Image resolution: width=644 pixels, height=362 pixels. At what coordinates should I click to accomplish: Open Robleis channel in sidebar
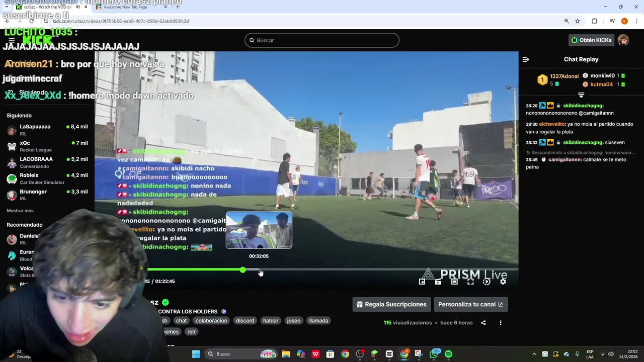pyautogui.click(x=47, y=178)
